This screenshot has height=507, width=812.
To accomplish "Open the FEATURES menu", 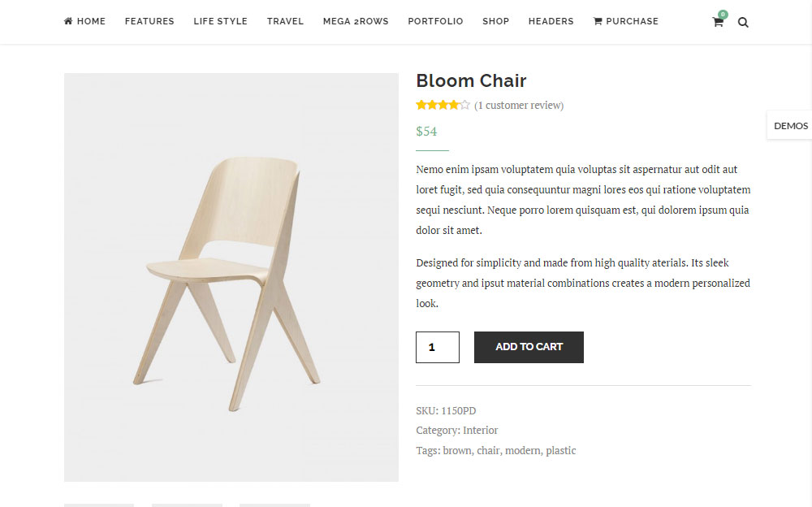I will [x=149, y=21].
